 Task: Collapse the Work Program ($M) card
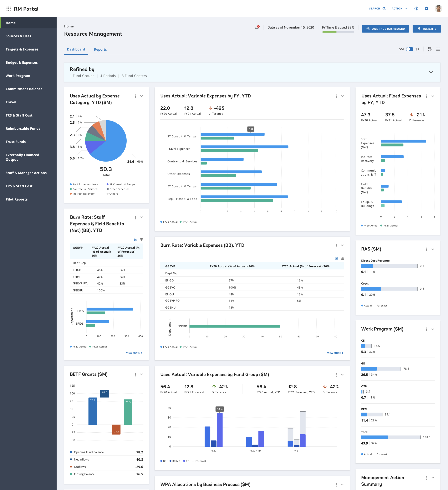(x=433, y=329)
